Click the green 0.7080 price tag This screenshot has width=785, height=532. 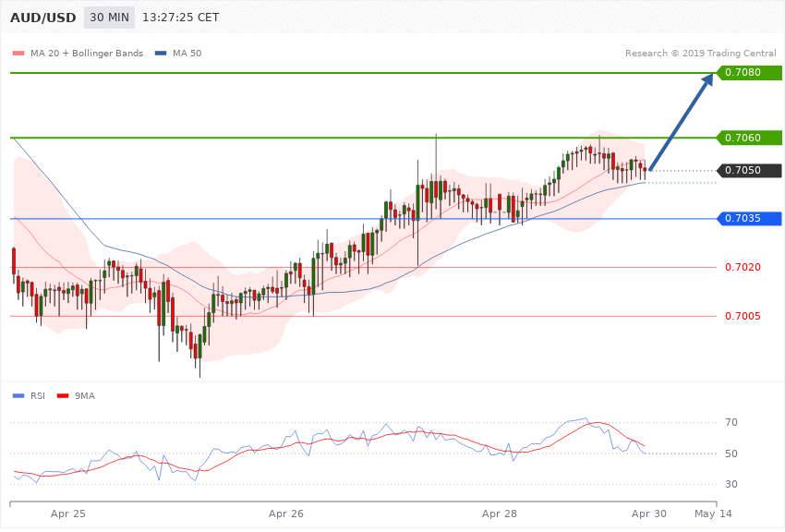click(750, 73)
